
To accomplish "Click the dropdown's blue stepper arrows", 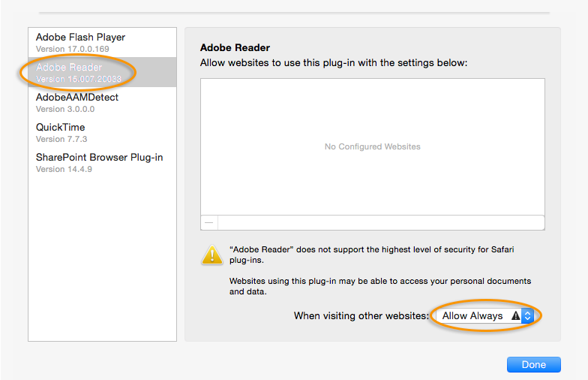I will pos(527,315).
